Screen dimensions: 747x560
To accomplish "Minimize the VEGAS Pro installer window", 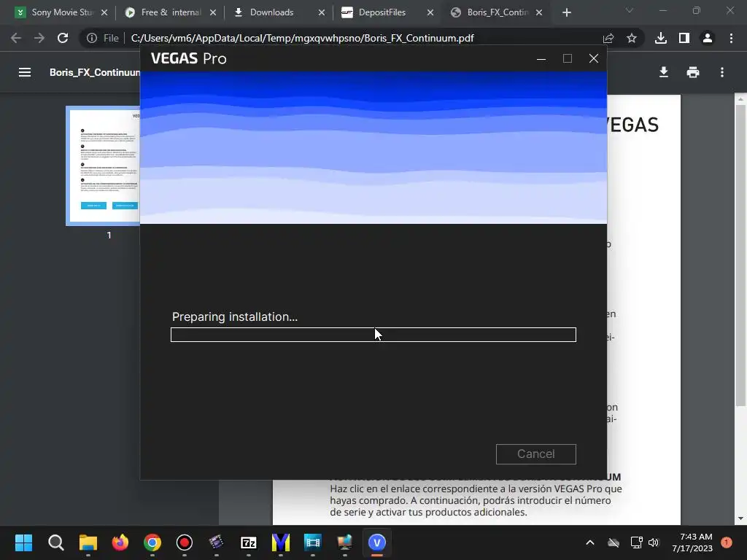I will (541, 58).
